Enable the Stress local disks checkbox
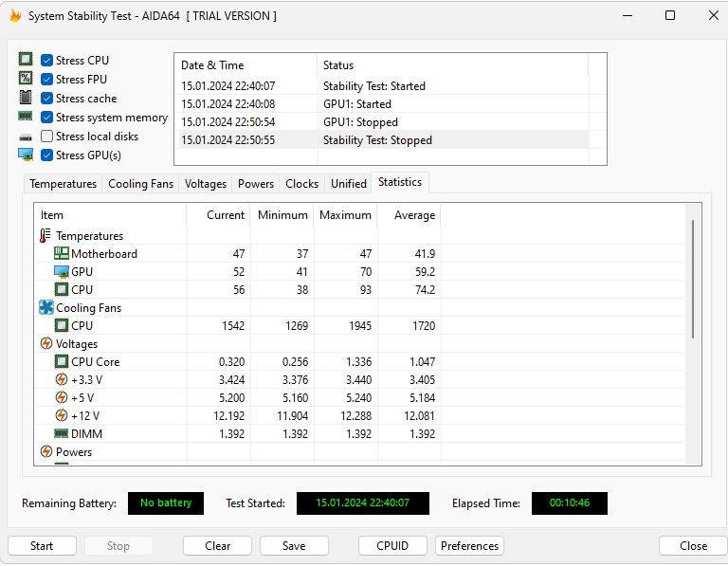 click(x=46, y=136)
